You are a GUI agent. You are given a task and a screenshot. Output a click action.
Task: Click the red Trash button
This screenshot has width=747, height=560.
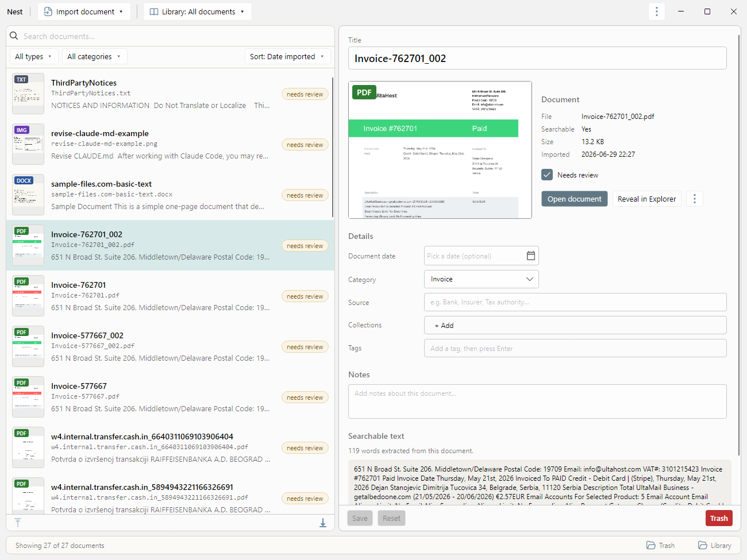pos(719,518)
